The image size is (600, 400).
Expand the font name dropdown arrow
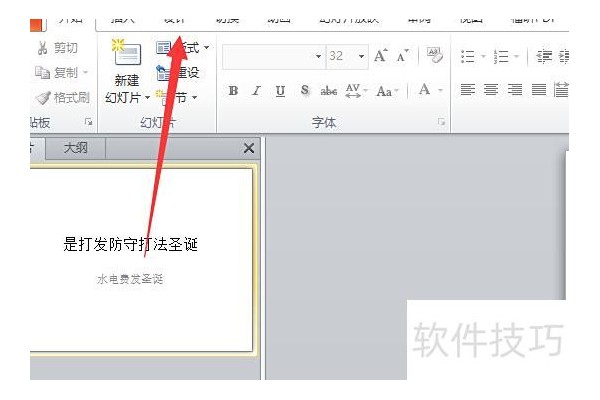pos(318,57)
